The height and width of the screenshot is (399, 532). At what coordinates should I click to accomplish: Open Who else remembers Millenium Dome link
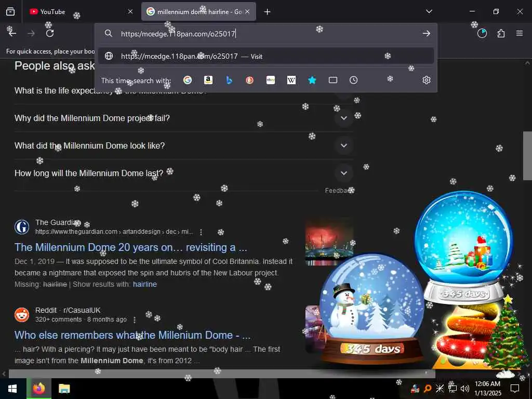(x=132, y=335)
